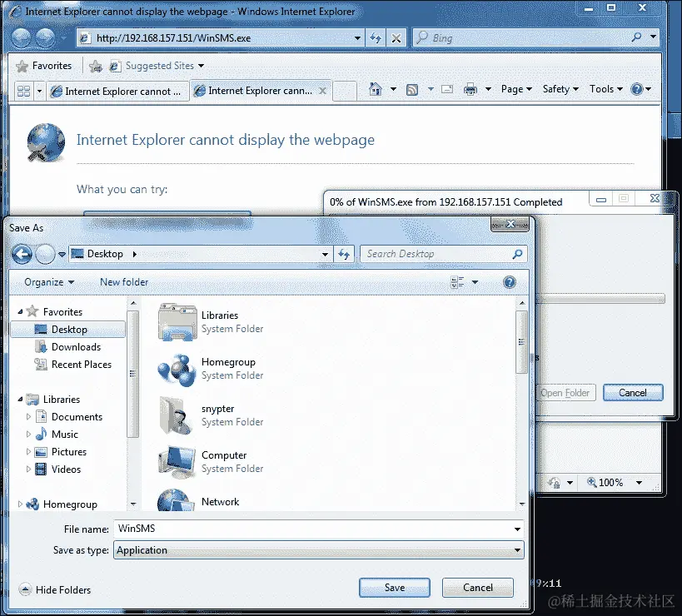Stop loading with the address bar X icon

tap(396, 37)
